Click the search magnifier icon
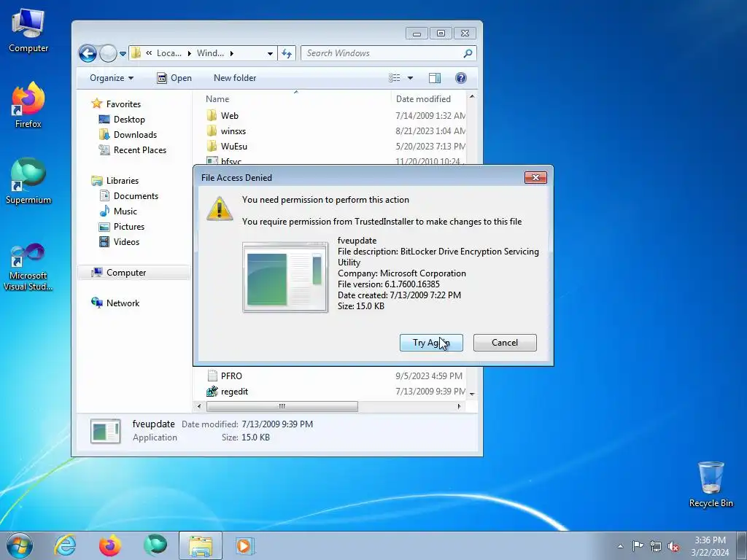The height and width of the screenshot is (560, 747). tap(468, 53)
